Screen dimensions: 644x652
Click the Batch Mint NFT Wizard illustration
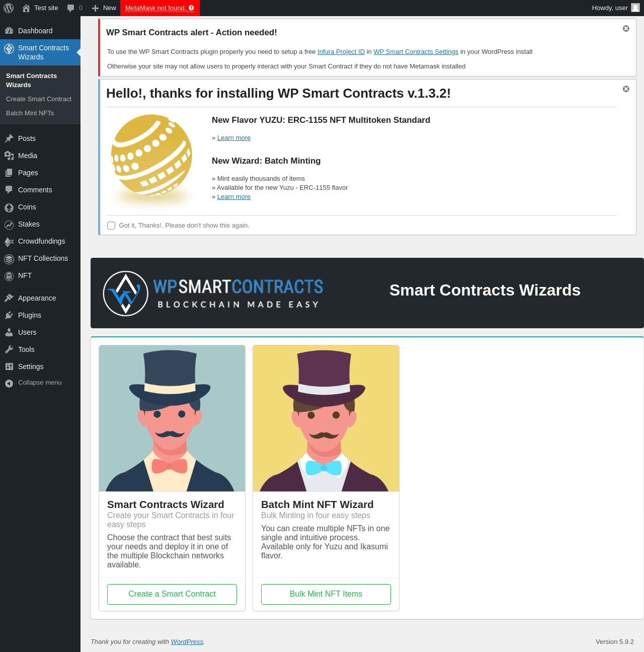[x=326, y=418]
